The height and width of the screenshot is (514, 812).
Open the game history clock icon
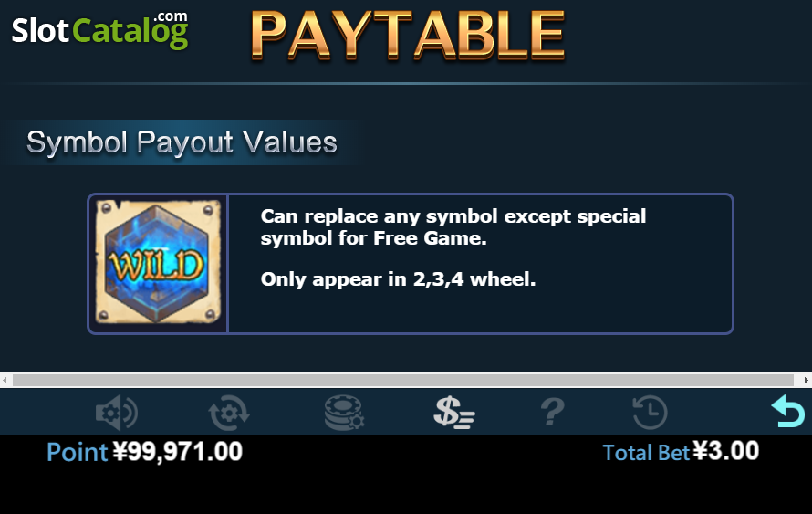(650, 413)
